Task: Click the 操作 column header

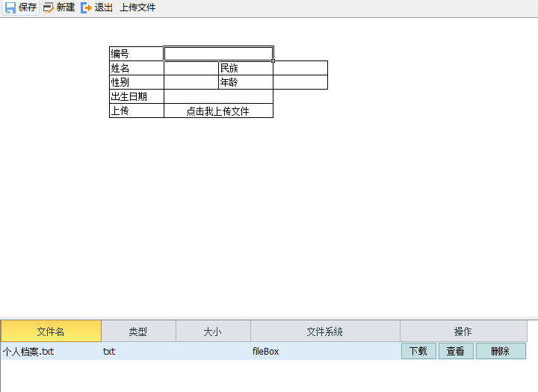Action: tap(463, 331)
